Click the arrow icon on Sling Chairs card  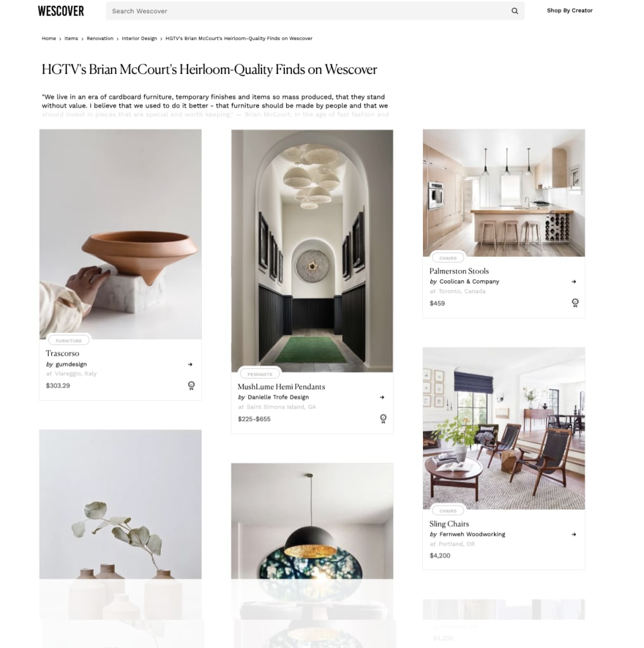[574, 534]
